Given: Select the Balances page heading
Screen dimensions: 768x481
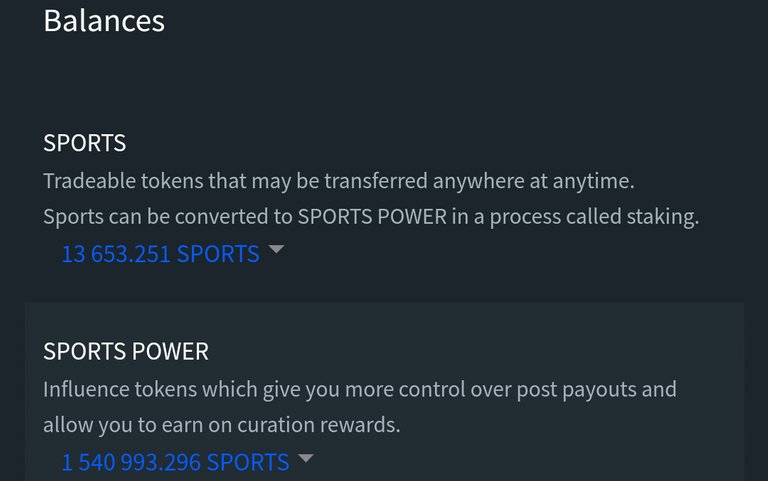Looking at the screenshot, I should 104,21.
